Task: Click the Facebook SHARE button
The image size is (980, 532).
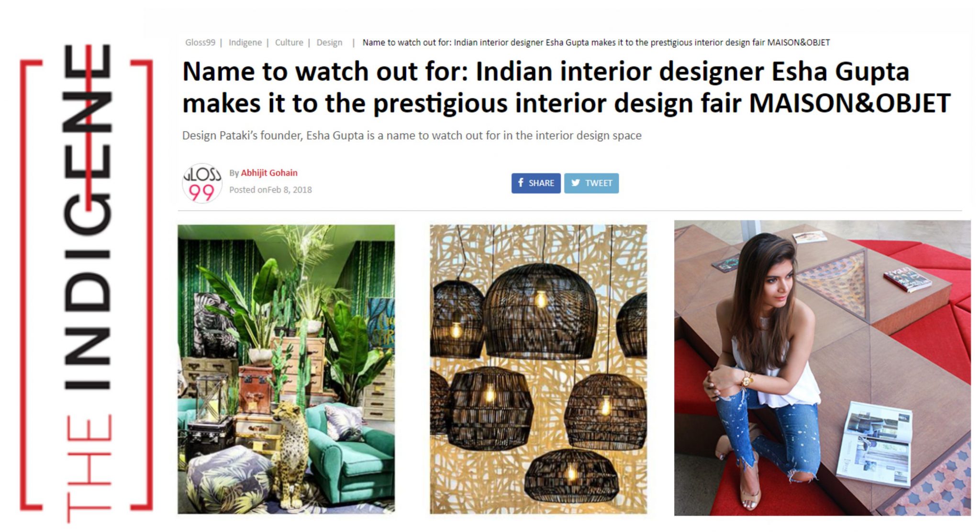Action: (536, 183)
